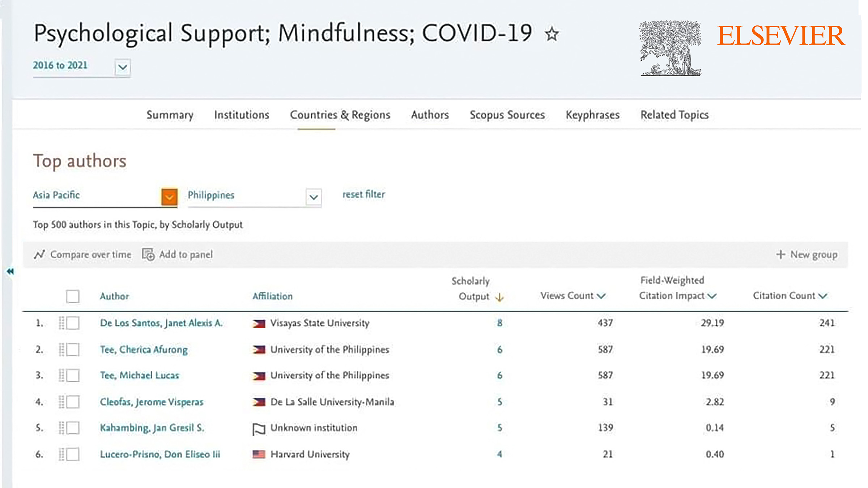Click the New group plus icon

pos(780,254)
